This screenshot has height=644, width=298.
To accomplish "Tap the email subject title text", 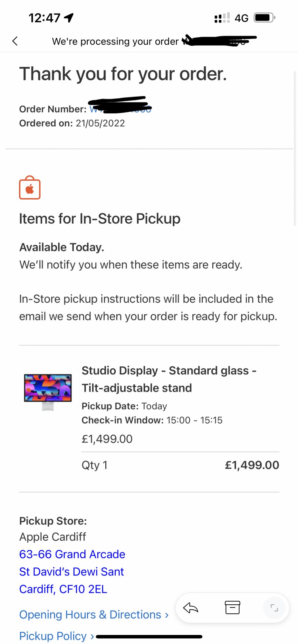I will (x=115, y=41).
